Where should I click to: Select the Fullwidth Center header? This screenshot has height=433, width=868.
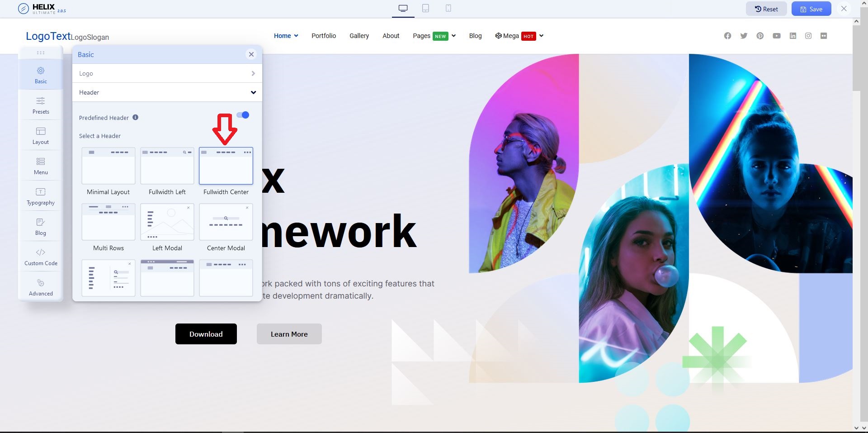point(226,166)
